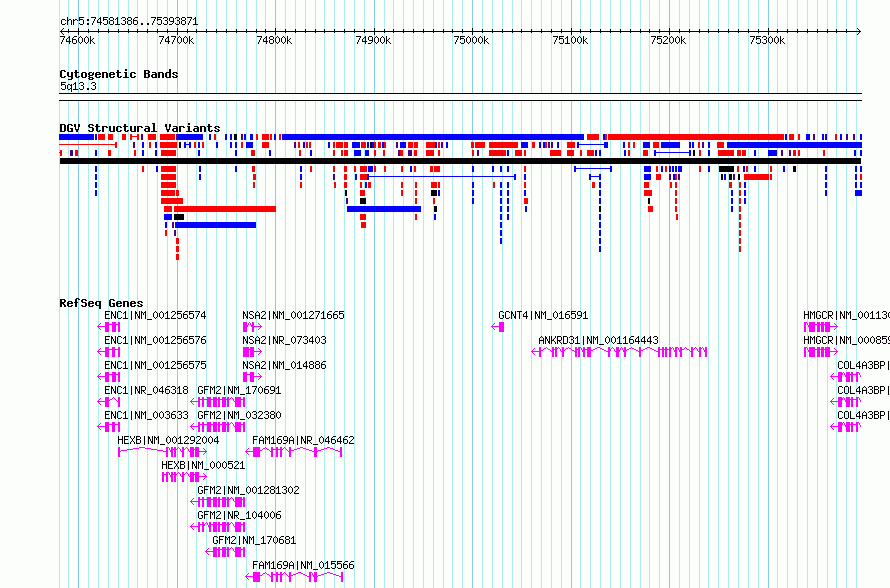
Task: Click the 75000k scale label
Action: click(x=471, y=40)
